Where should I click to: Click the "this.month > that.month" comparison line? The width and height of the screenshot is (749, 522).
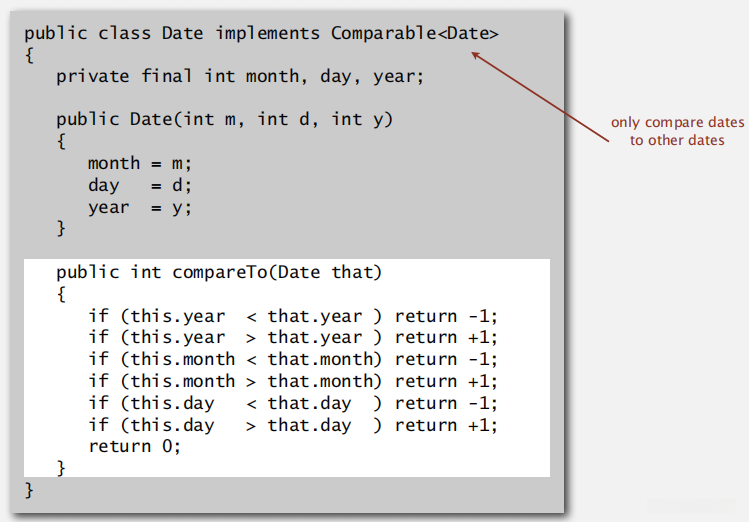(292, 381)
